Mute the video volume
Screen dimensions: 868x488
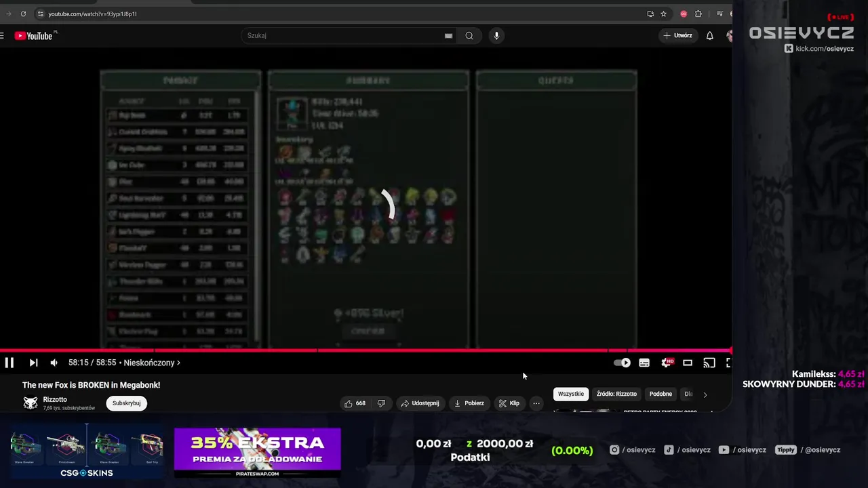coord(54,363)
